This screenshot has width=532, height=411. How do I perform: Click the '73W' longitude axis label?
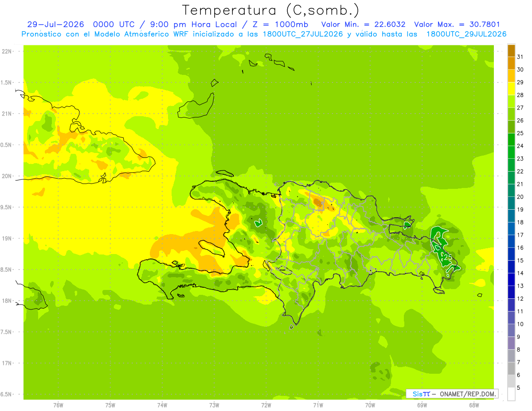[214, 405]
